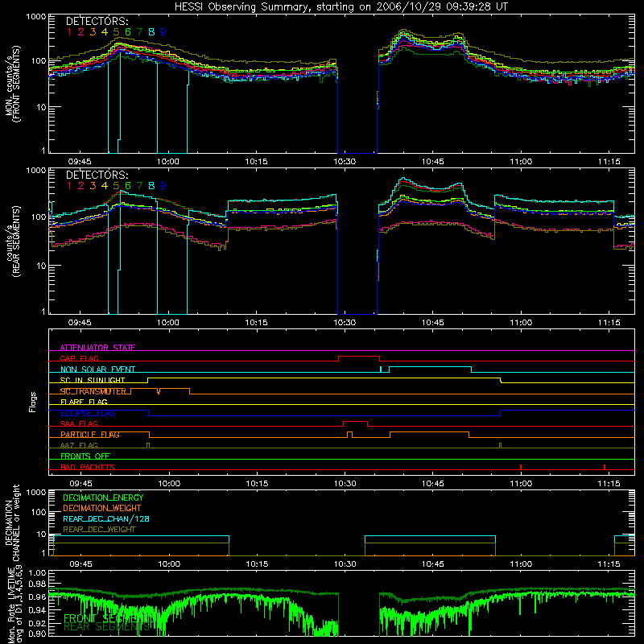Screen dimensions: 644x644
Task: Select detector 1 legend number in front segments panel
Action: [x=69, y=32]
